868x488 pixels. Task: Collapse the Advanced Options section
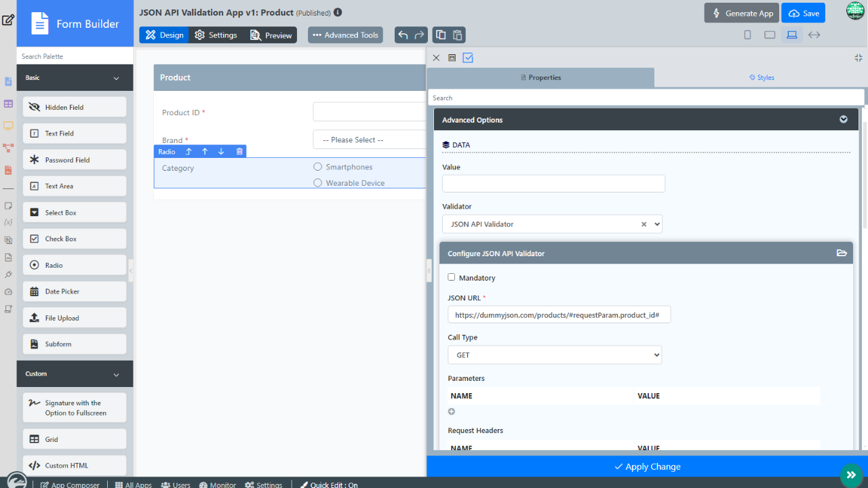click(844, 120)
